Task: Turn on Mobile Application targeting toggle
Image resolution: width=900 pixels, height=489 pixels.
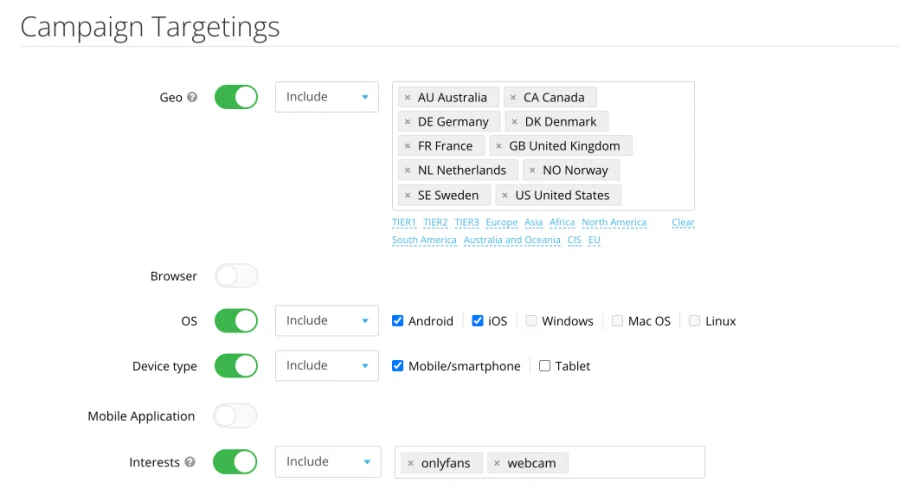Action: (236, 416)
